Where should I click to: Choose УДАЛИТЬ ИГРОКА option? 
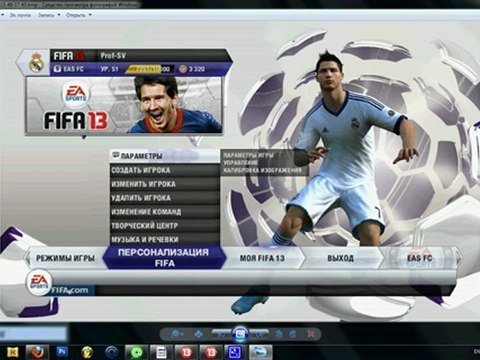point(165,198)
